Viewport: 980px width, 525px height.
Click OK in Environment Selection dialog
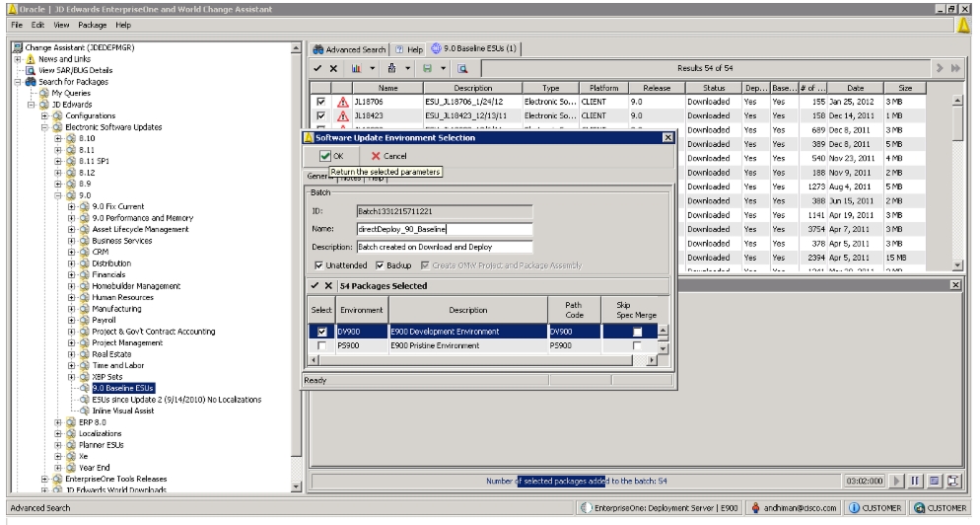332,156
